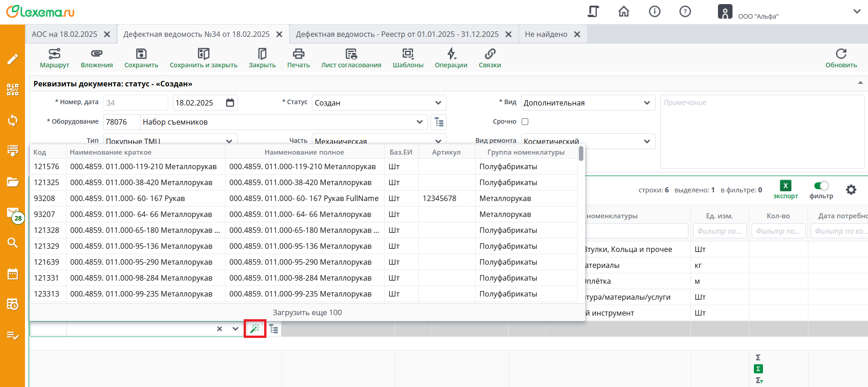Expand the Вид dropdown
The height and width of the screenshot is (387, 868).
pos(647,103)
